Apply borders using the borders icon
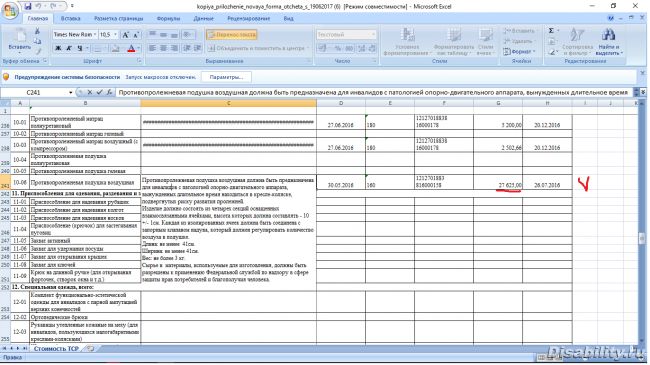650x365 pixels. point(98,49)
